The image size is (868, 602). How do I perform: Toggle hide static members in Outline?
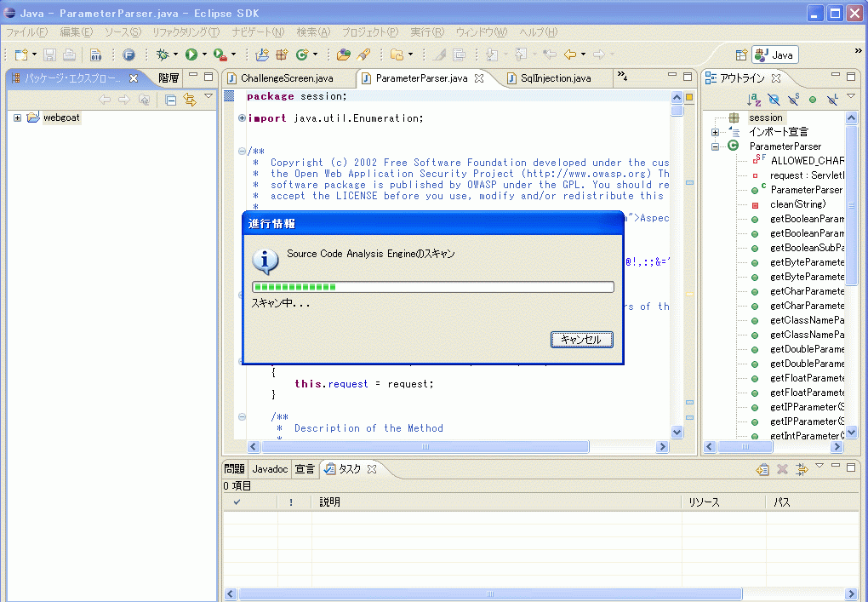pyautogui.click(x=793, y=100)
